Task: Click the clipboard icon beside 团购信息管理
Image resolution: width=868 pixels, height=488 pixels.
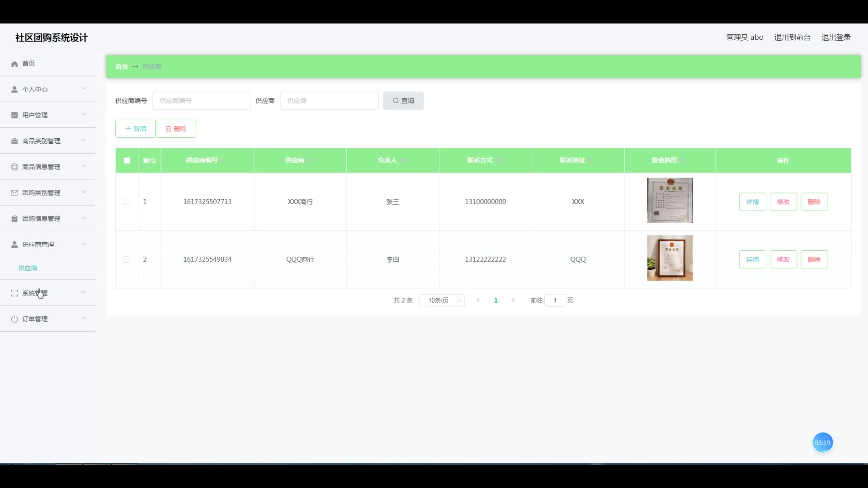Action: [x=14, y=219]
